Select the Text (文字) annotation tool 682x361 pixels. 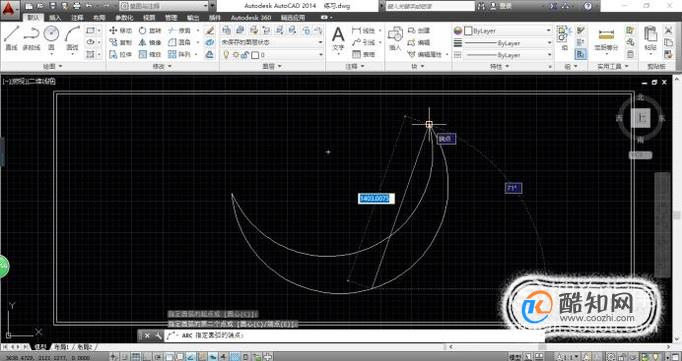(x=338, y=39)
